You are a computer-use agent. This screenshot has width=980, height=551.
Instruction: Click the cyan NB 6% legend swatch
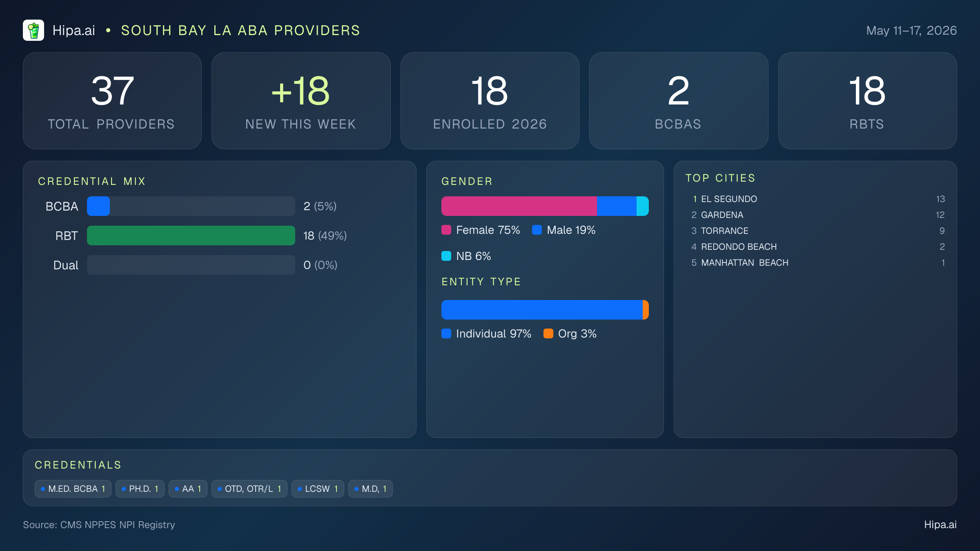(x=446, y=256)
